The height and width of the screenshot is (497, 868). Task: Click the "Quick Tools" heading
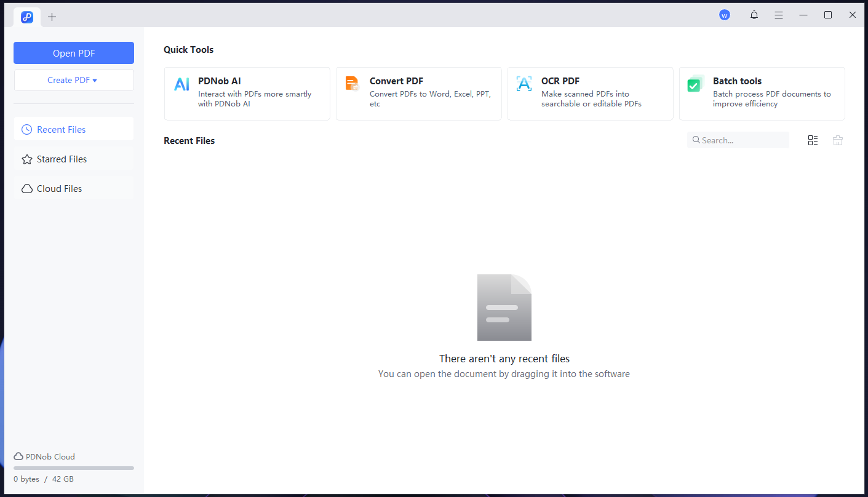(x=189, y=50)
